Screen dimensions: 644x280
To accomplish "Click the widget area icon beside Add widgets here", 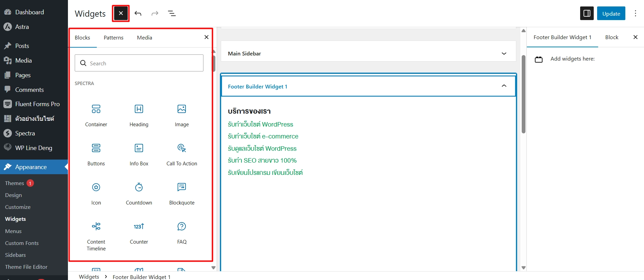I will 539,60.
